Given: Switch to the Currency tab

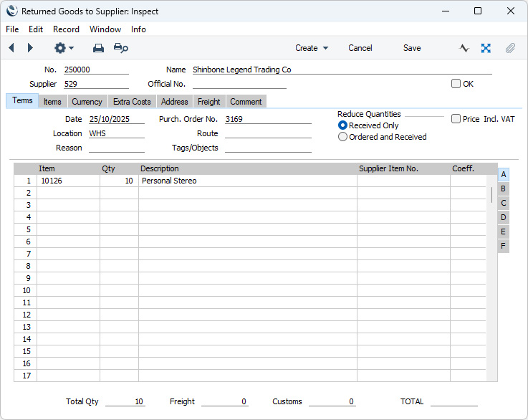Looking at the screenshot, I should (87, 102).
